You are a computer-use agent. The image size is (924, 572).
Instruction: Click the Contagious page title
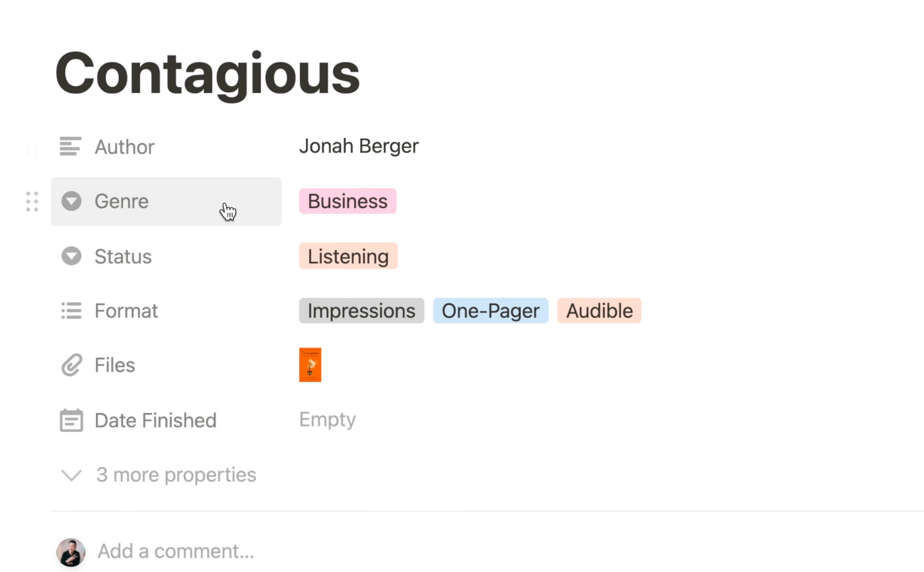(x=207, y=75)
